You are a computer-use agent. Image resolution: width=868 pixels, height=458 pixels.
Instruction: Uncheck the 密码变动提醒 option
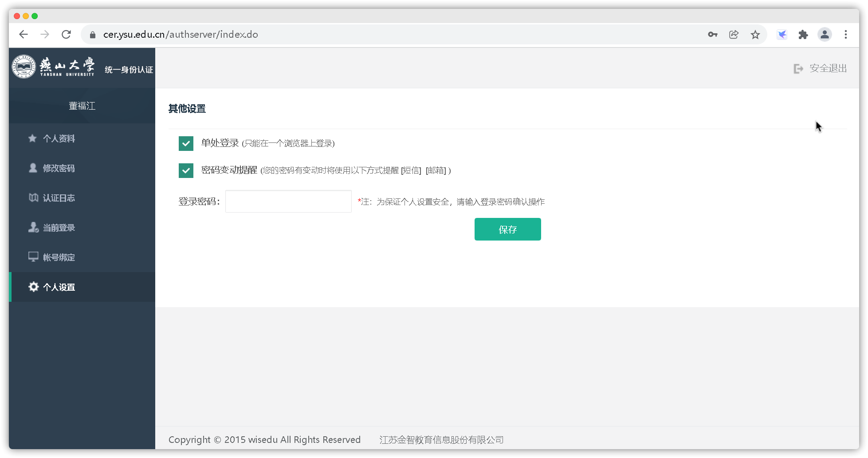click(186, 170)
